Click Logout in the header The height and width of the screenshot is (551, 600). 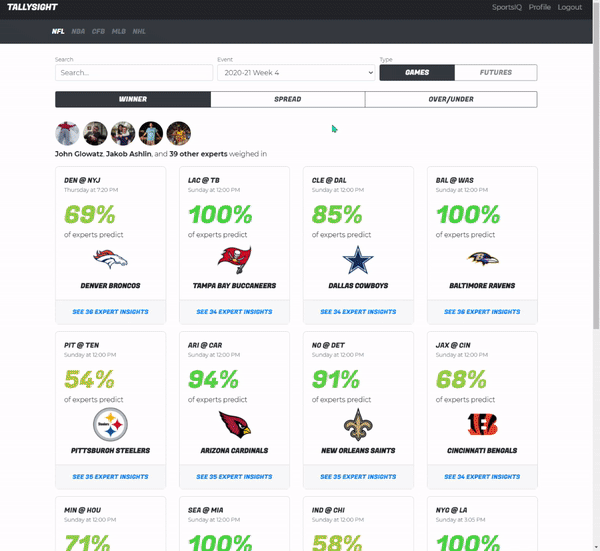point(569,7)
